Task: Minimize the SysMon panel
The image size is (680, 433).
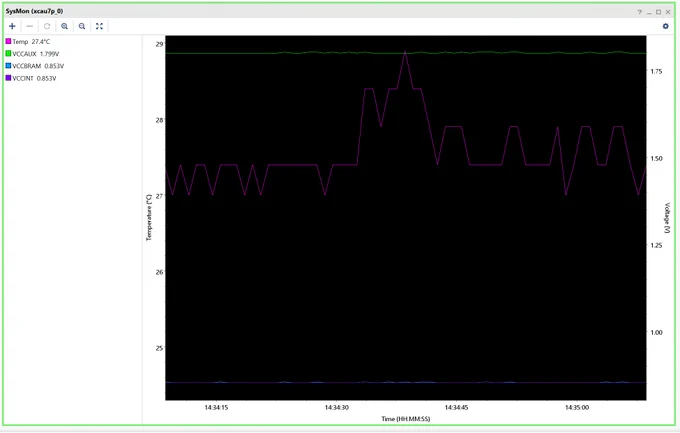Action: click(649, 12)
